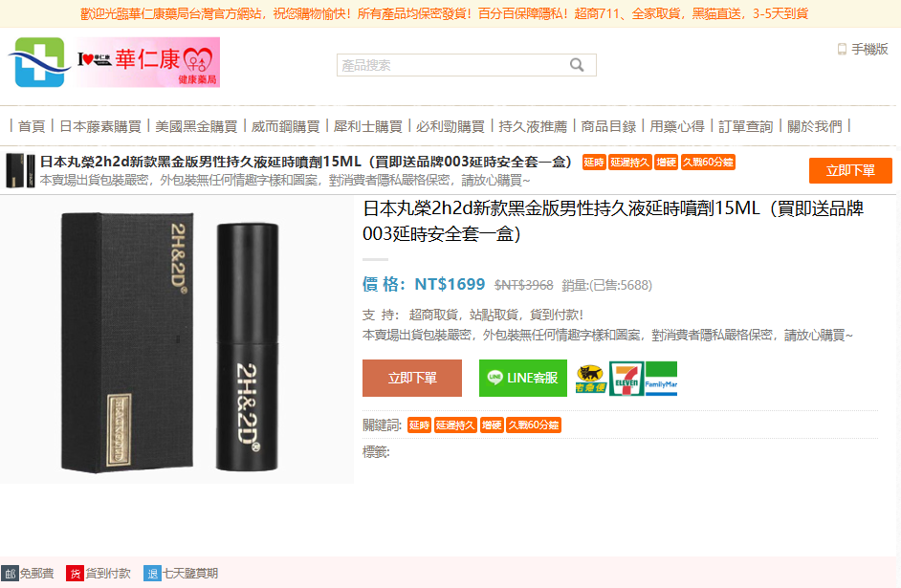Open the mobile version phone icon
This screenshot has width=901, height=588.
(x=842, y=50)
